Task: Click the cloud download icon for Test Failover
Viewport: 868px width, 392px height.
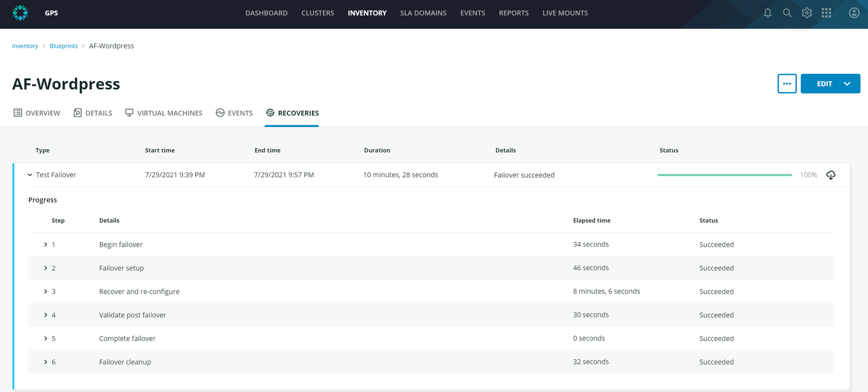Action: pos(831,175)
